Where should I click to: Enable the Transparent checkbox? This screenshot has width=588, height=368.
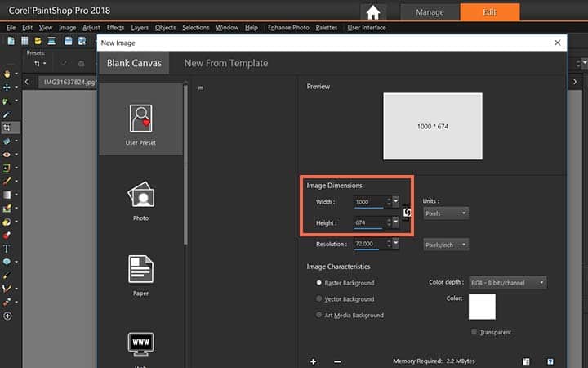474,331
